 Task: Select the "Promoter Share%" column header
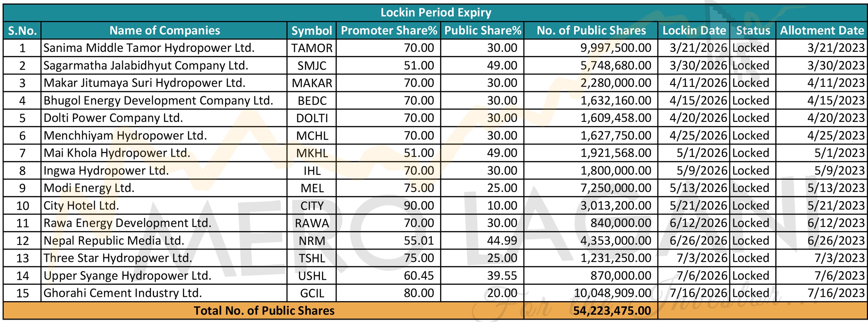pyautogui.click(x=389, y=31)
